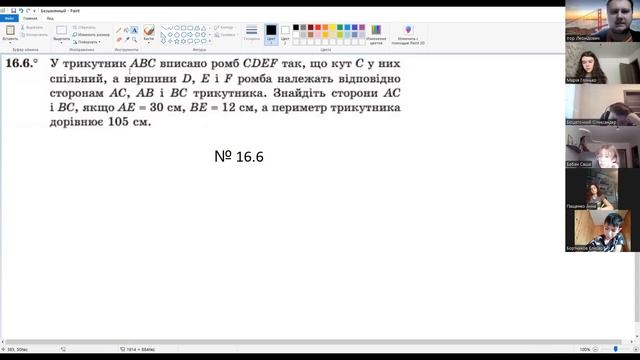The width and height of the screenshot is (640, 360).
Task: Open the Толщина line thickness dropdown
Action: point(251,33)
